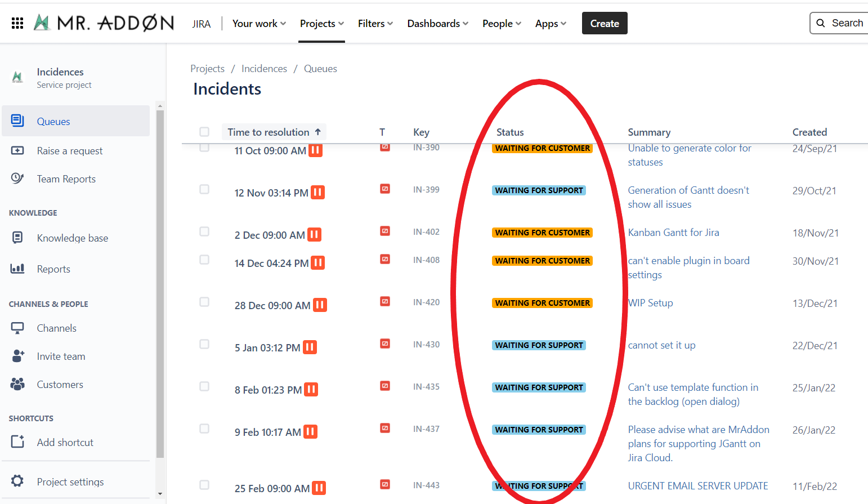Image resolution: width=868 pixels, height=504 pixels.
Task: Open the Customers sidebar item
Action: click(60, 384)
